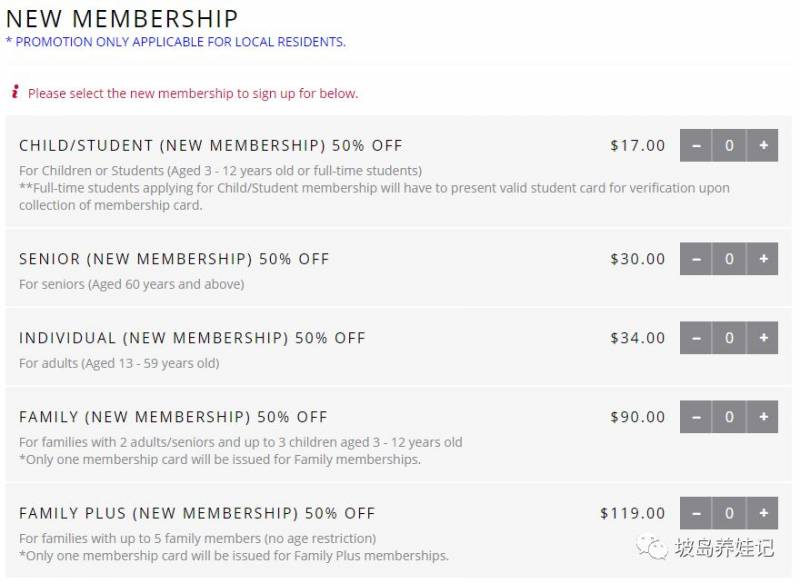The width and height of the screenshot is (800, 583).
Task: Add one Individual membership using plus
Action: [763, 337]
